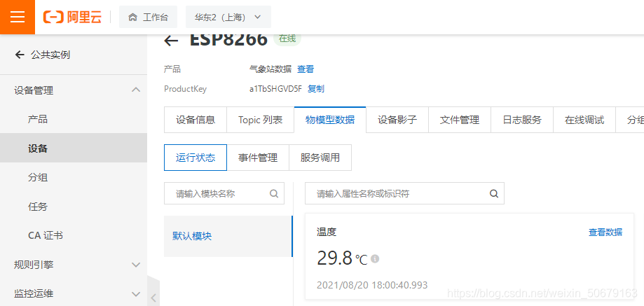
Task: Expand the 华东2（上海） region dropdown
Action: click(x=228, y=18)
